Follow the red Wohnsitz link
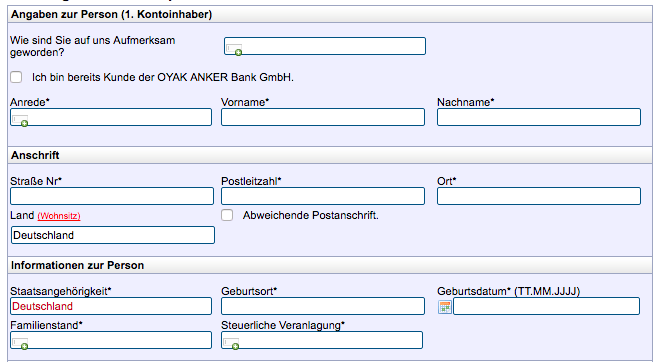 tap(59, 216)
